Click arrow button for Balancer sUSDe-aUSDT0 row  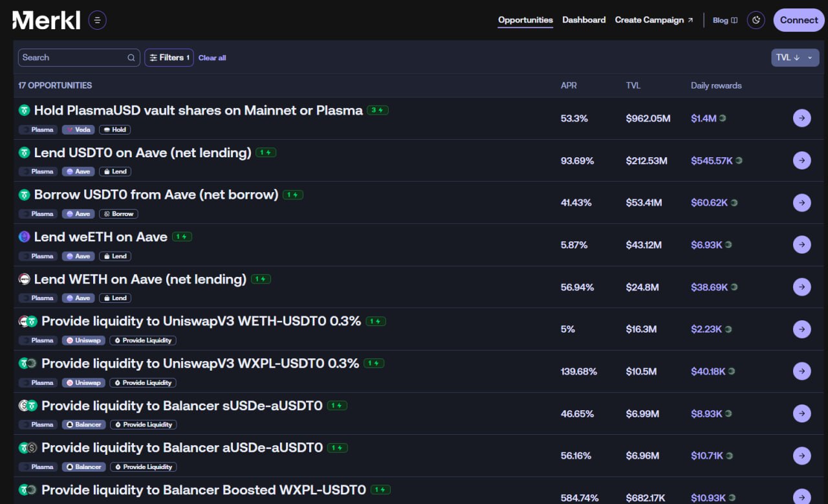click(x=801, y=413)
